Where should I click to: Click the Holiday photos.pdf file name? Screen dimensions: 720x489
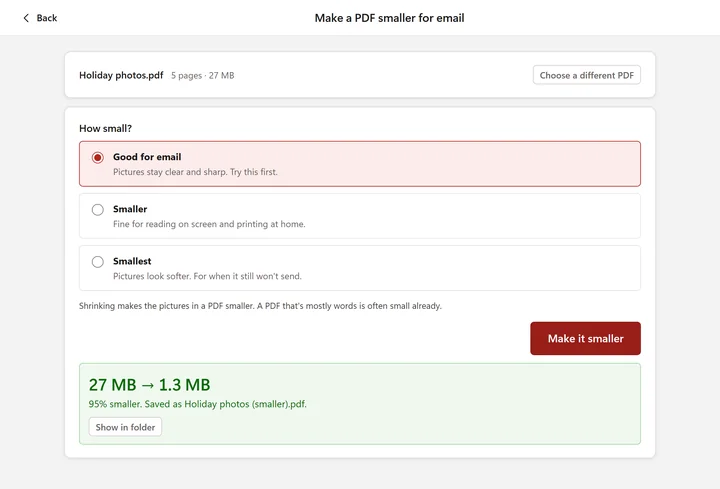[x=121, y=75]
